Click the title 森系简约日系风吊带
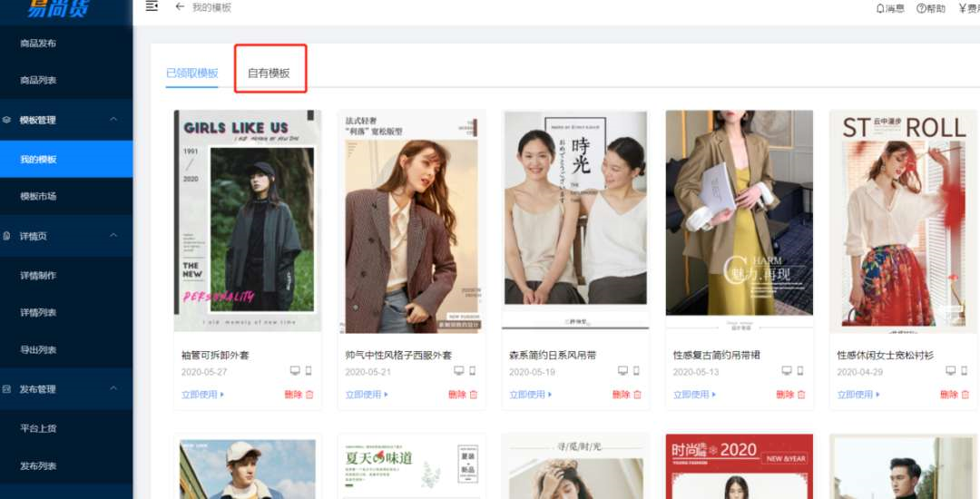Image resolution: width=980 pixels, height=499 pixels. tap(553, 355)
